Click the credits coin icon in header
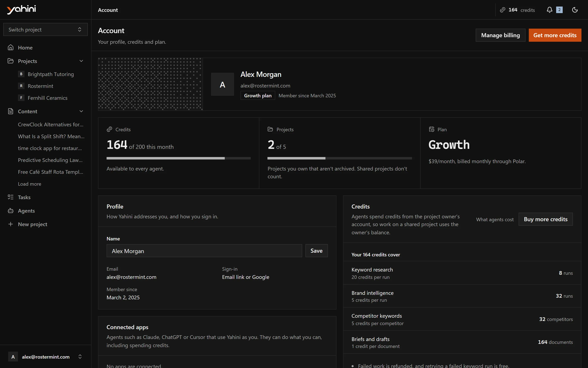 click(502, 10)
